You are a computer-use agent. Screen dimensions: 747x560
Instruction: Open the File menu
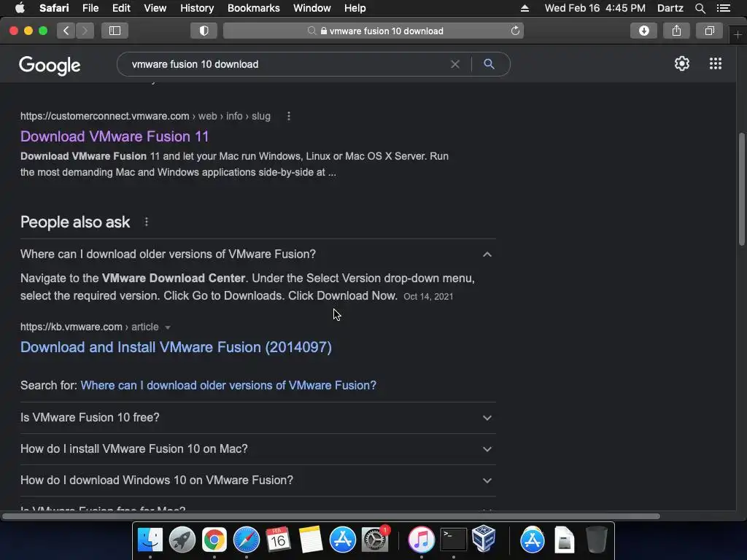(x=90, y=8)
